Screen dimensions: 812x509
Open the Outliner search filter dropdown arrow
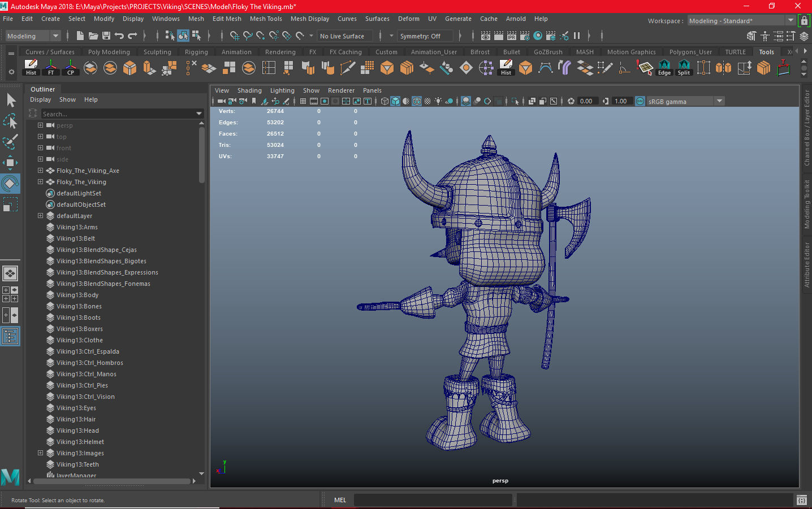pos(199,114)
